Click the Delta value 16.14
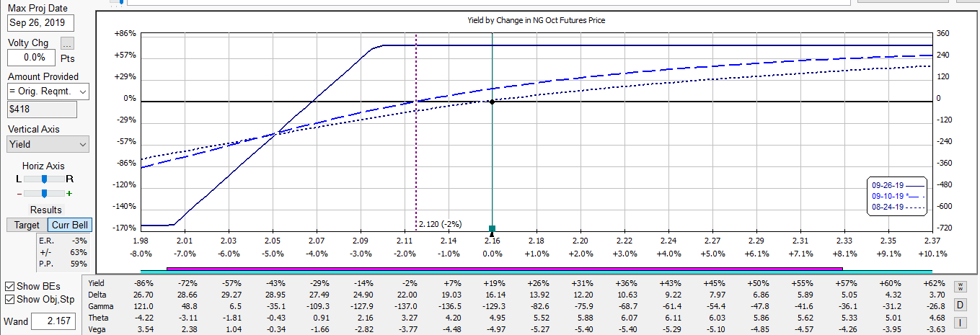 click(495, 295)
